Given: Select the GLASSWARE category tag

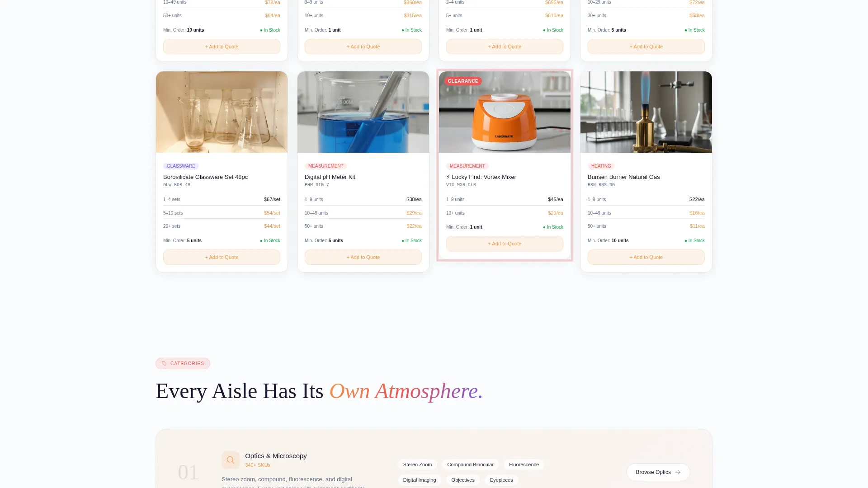Looking at the screenshot, I should click(x=181, y=166).
